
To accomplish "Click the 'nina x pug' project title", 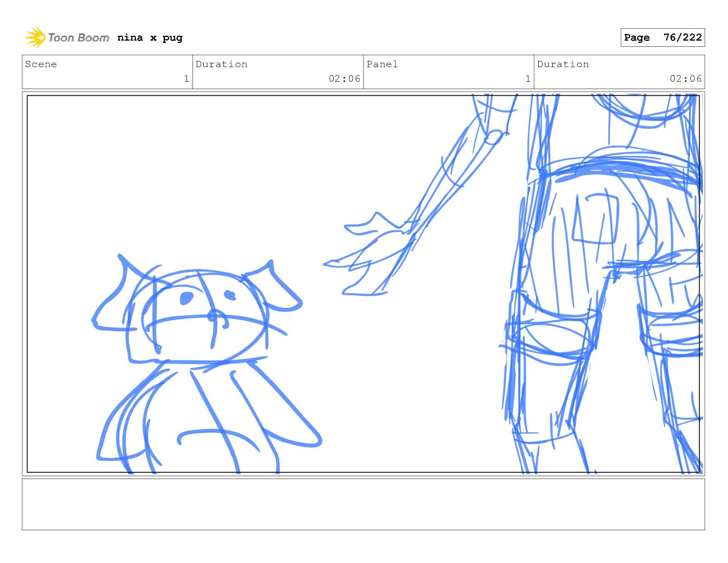I will tap(150, 38).
